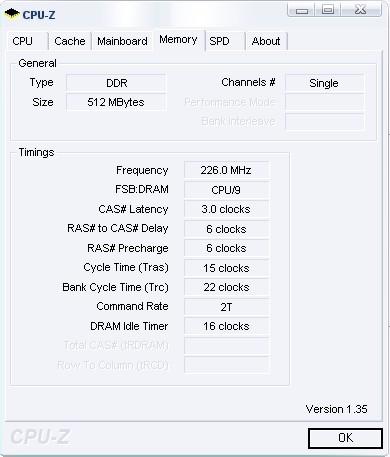Select the Size field showing 512 MBytes
Screen dimensions: 390x457
click(116, 102)
